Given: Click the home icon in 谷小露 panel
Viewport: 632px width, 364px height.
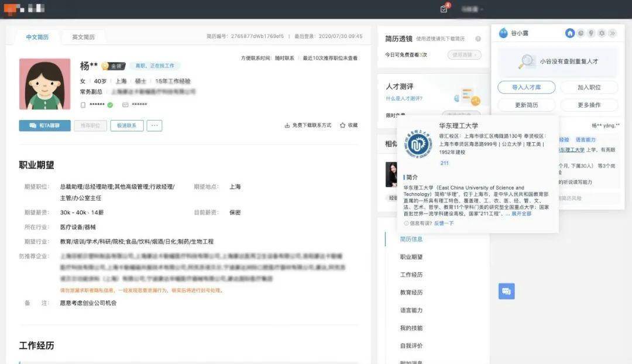Looking at the screenshot, I should [570, 33].
